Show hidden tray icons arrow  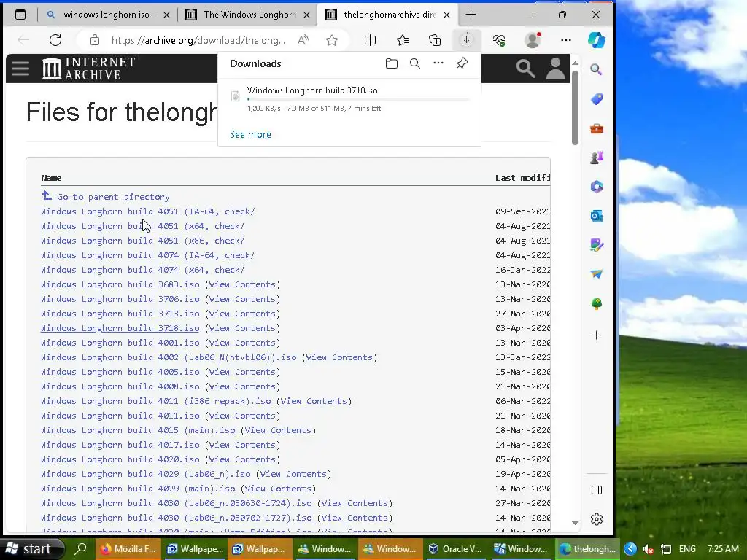pos(630,549)
